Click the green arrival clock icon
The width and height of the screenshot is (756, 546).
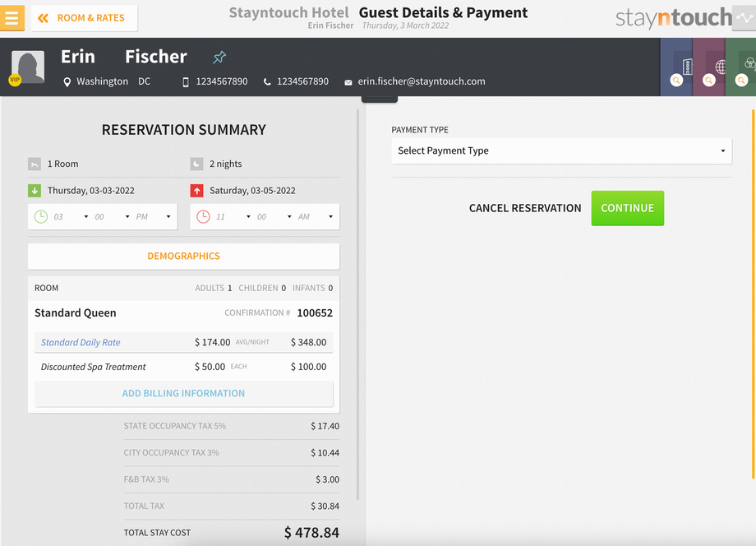coord(41,216)
